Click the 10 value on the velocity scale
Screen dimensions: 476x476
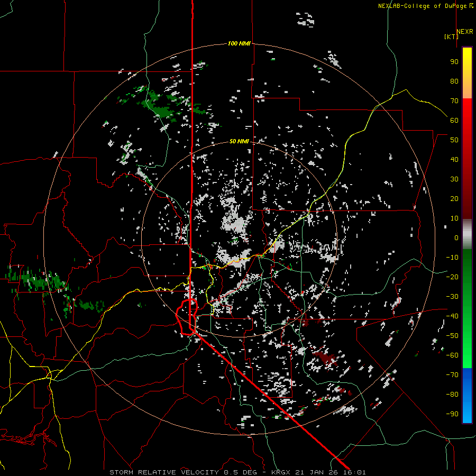tap(454, 218)
